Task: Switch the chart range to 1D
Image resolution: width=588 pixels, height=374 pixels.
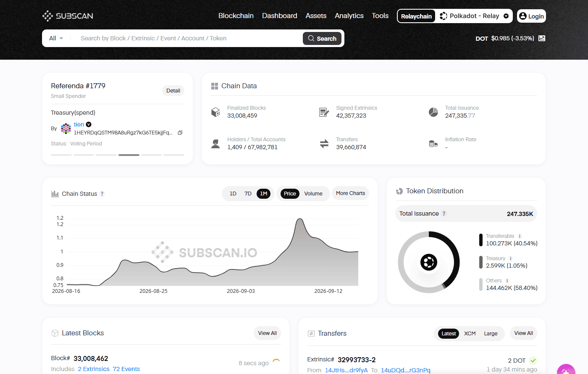Action: pyautogui.click(x=233, y=194)
